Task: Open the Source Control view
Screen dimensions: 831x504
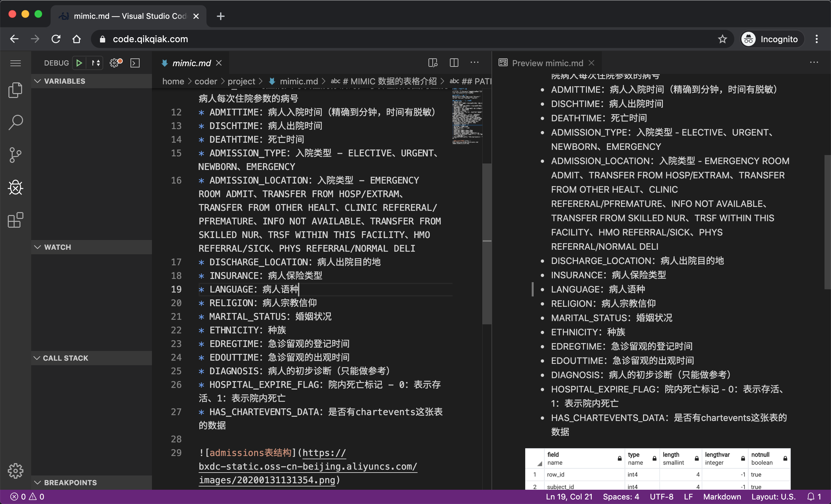Action: (x=16, y=155)
